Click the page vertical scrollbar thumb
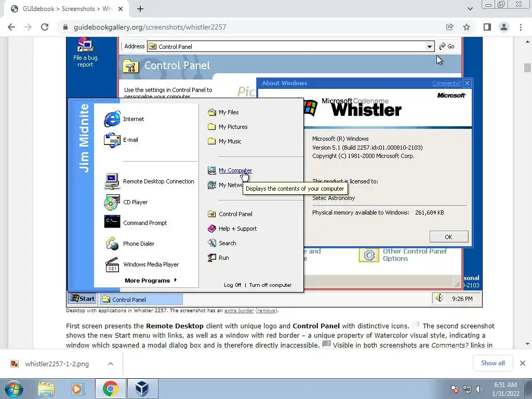 [x=527, y=68]
